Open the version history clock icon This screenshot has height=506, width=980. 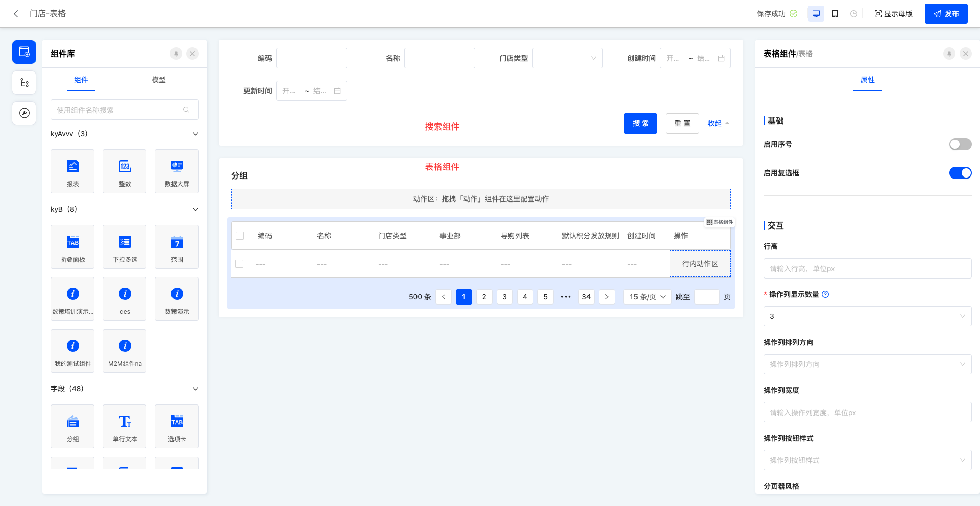(853, 14)
